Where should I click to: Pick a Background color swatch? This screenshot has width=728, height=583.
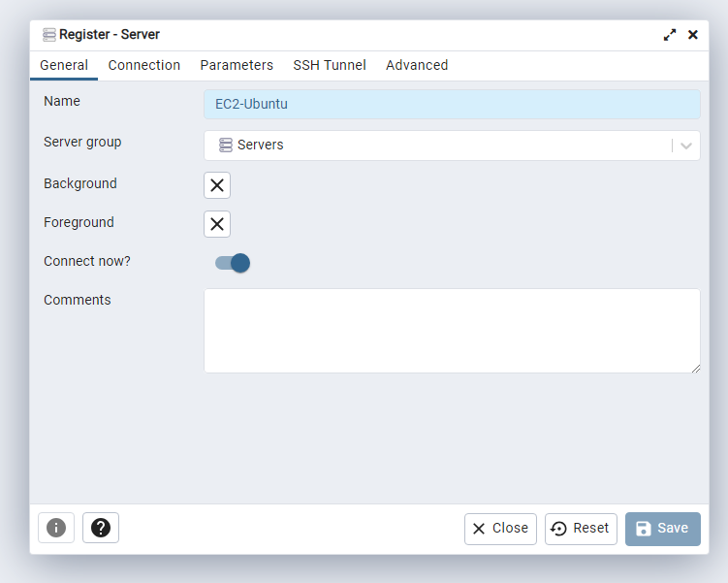click(x=217, y=185)
